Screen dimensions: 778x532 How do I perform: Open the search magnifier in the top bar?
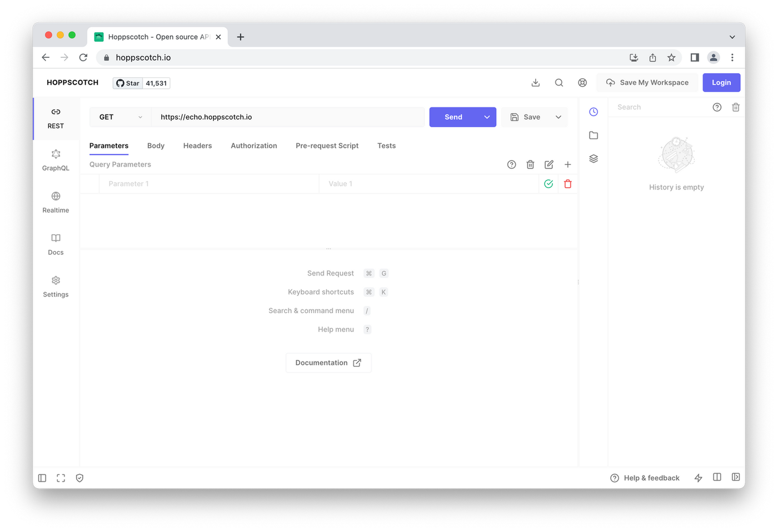pyautogui.click(x=559, y=82)
